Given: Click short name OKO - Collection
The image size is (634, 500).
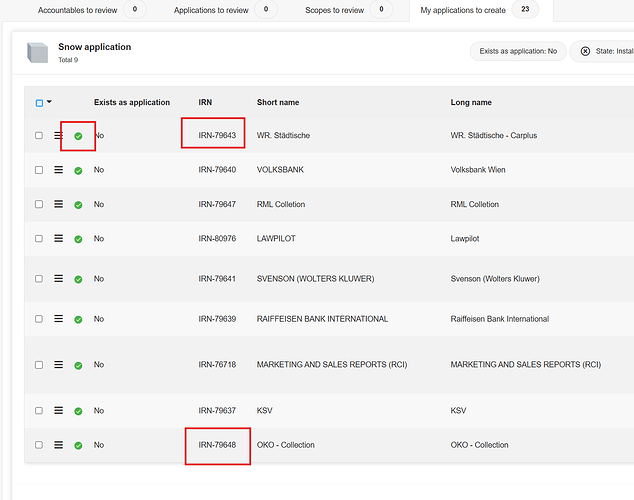Looking at the screenshot, I should 285,445.
